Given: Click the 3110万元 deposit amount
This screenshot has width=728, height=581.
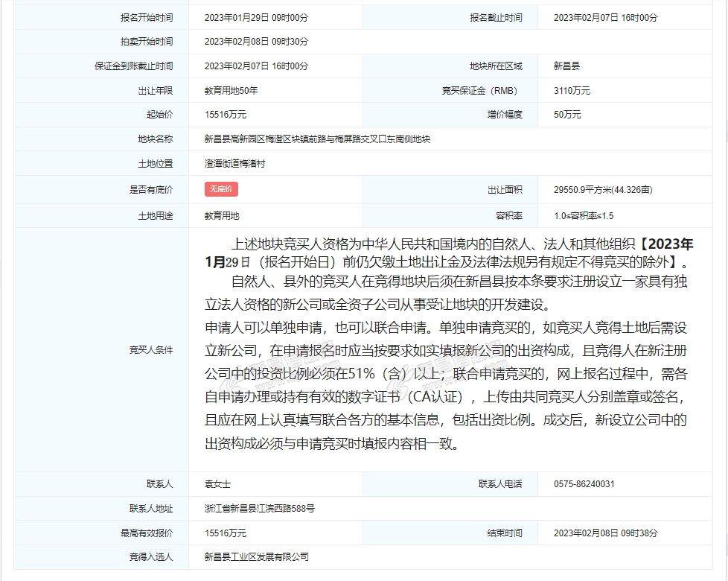Looking at the screenshot, I should pos(572,91).
